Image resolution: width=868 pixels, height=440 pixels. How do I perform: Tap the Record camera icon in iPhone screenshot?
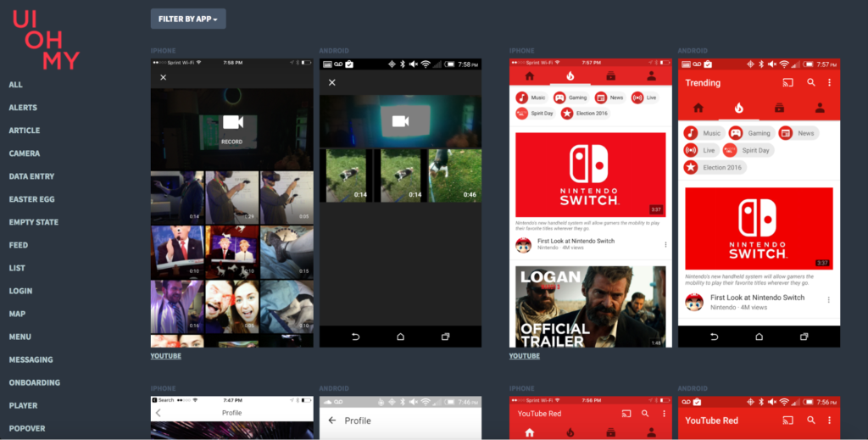coord(231,124)
